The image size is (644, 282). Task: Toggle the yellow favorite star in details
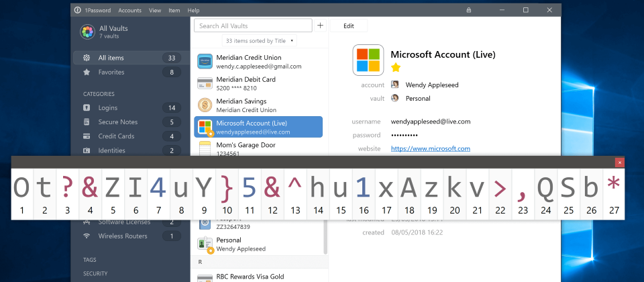point(396,67)
